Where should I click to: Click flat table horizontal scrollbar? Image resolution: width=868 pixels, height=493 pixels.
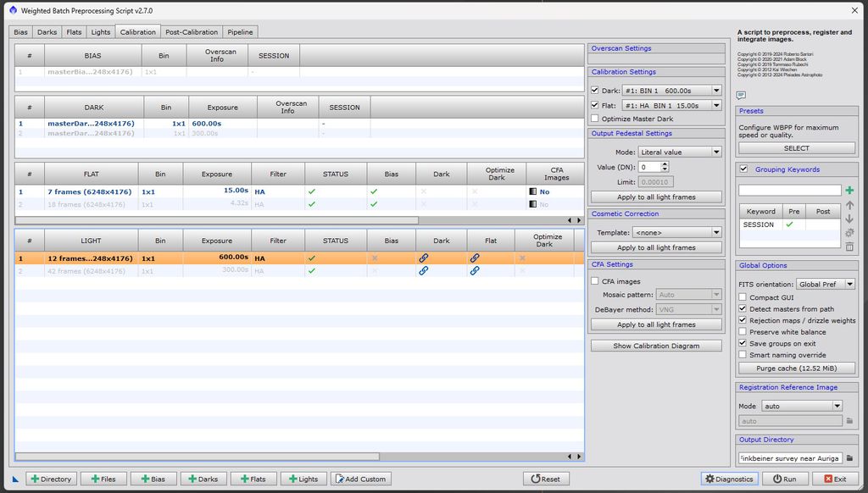point(216,220)
